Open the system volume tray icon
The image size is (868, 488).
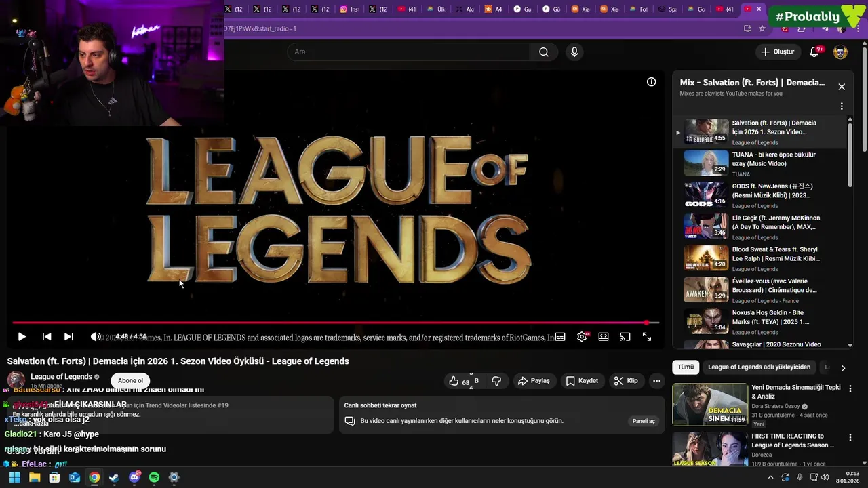pos(825,477)
